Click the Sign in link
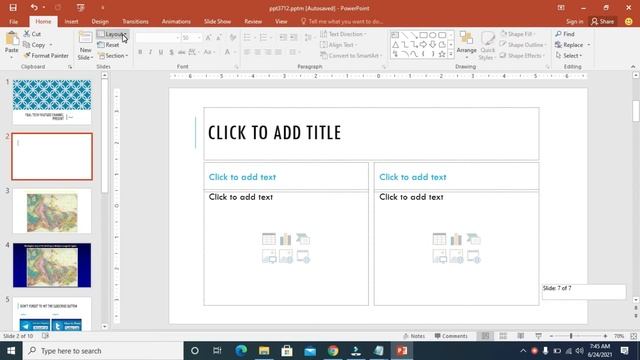Viewport: 640px width, 360px height. pyautogui.click(x=575, y=21)
